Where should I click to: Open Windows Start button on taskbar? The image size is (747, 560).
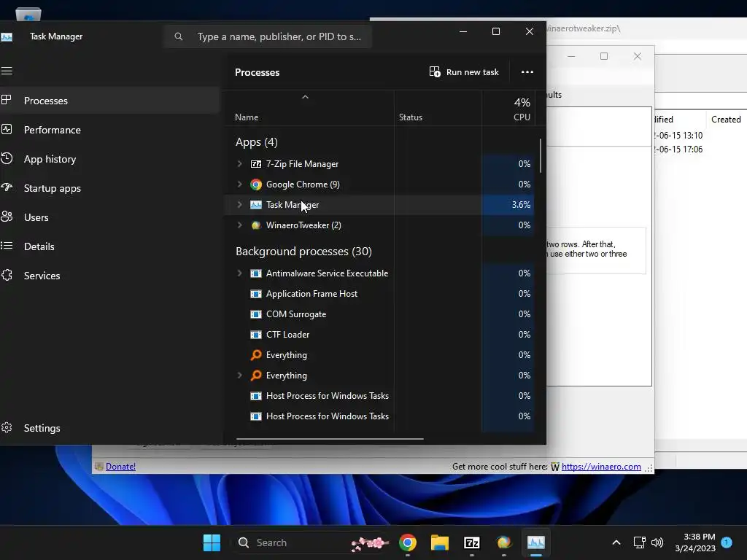coord(212,542)
